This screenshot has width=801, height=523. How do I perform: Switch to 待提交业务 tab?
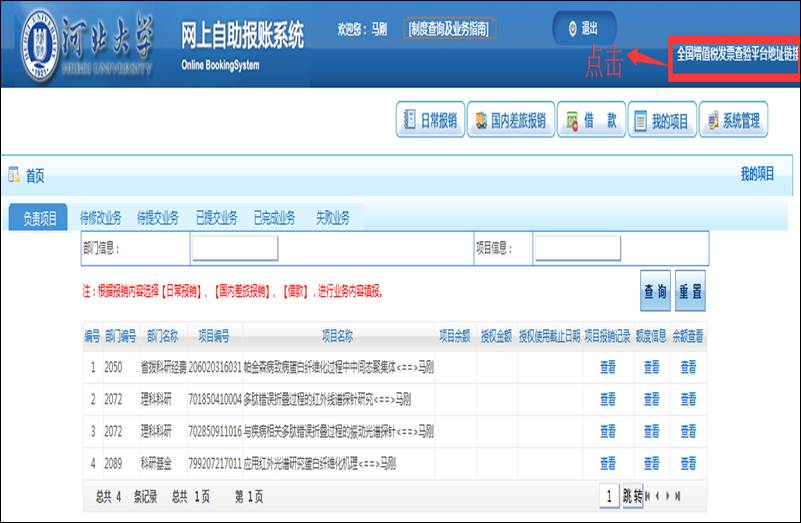tap(158, 218)
